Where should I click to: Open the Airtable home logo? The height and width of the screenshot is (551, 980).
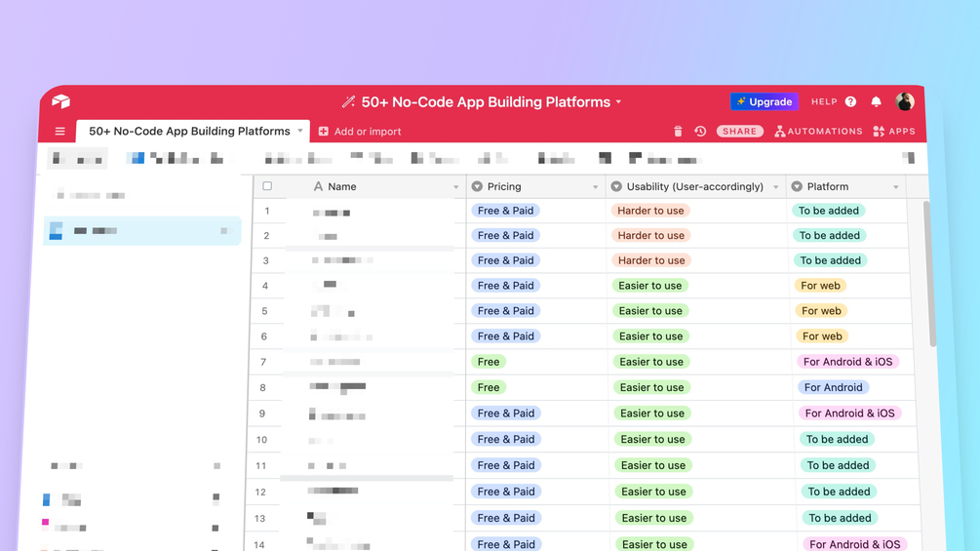pos(60,101)
